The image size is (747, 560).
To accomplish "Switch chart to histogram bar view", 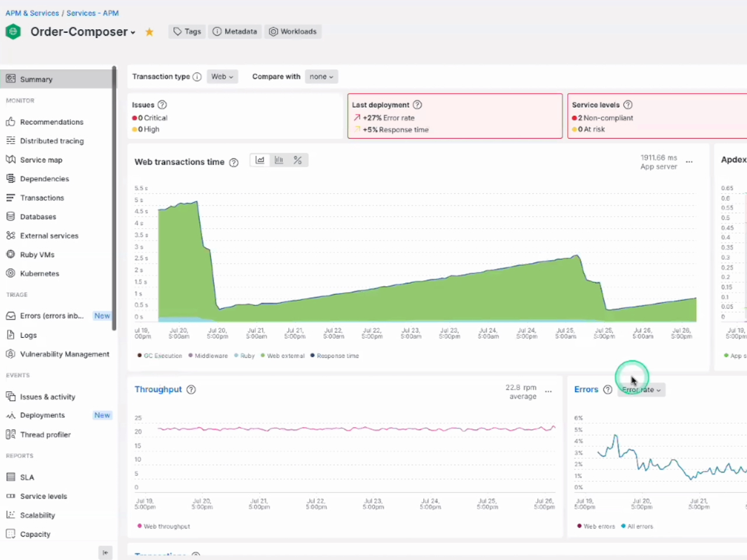I will click(x=279, y=160).
